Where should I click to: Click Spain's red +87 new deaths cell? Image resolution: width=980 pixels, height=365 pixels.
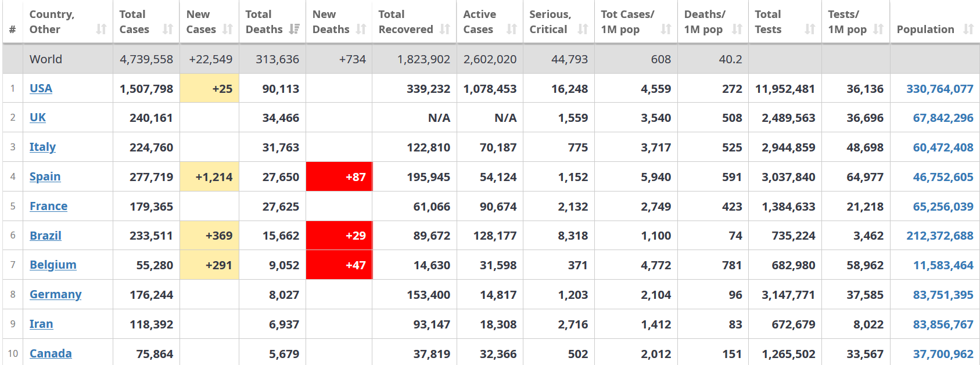[339, 176]
